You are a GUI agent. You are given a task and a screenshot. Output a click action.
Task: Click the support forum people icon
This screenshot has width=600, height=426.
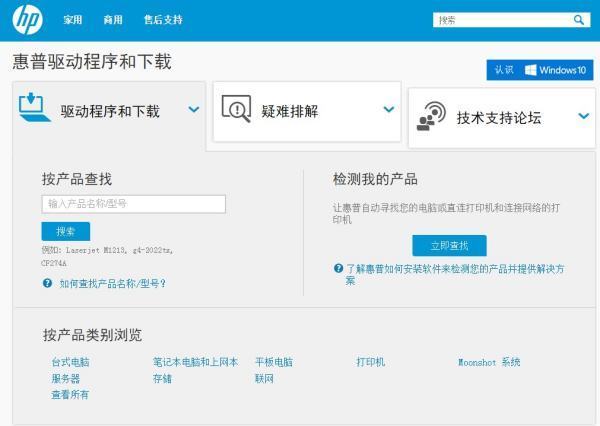click(431, 116)
